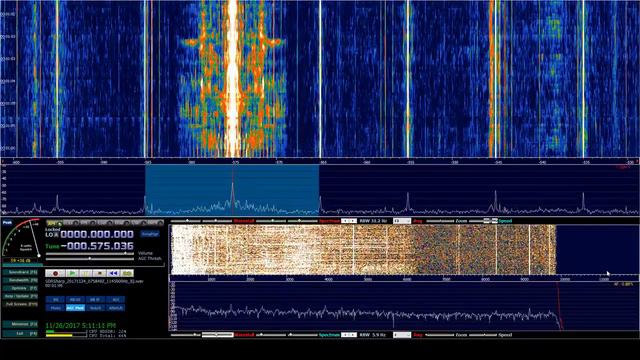Screen dimensions: 640x360
Task: Click the lower spectrum stepper arrows control
Action: pyautogui.click(x=349, y=335)
